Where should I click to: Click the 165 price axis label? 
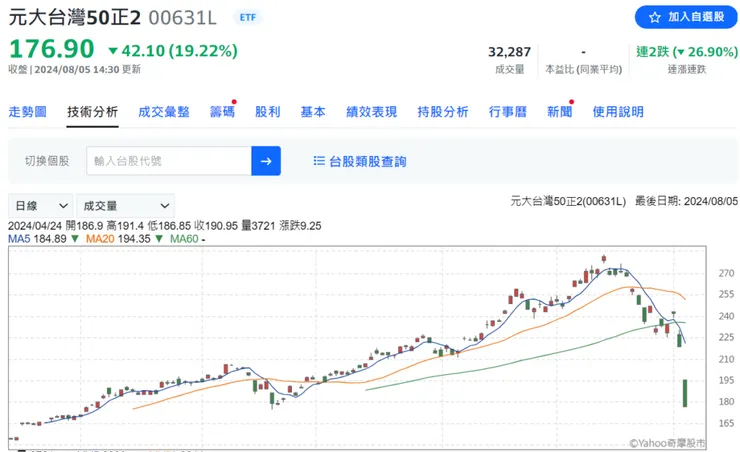(726, 423)
